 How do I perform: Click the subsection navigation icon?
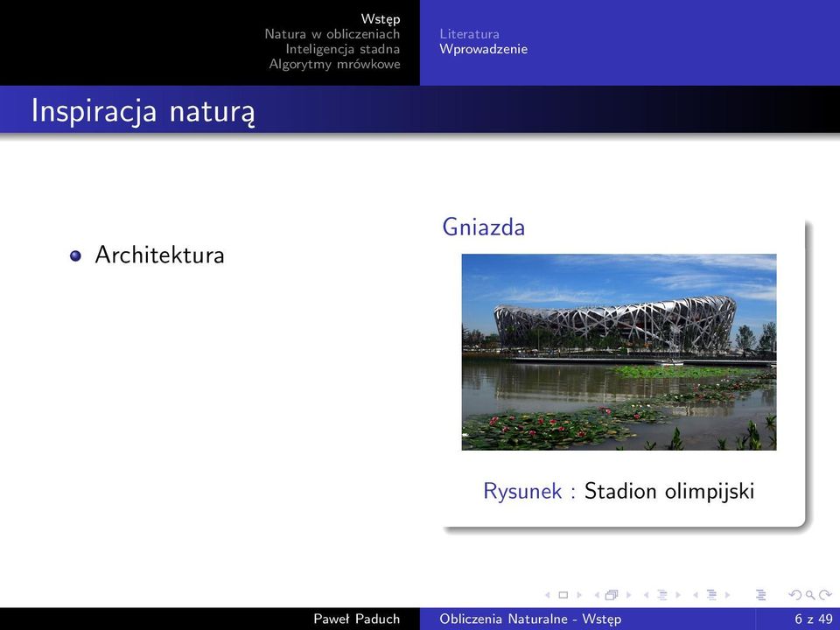[x=662, y=595]
